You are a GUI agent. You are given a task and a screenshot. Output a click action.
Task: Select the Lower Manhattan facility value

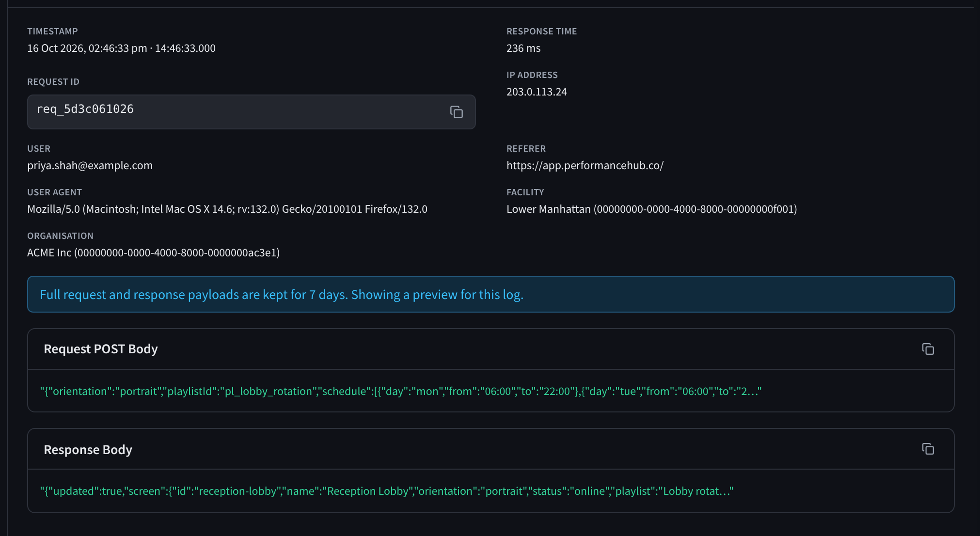click(652, 209)
